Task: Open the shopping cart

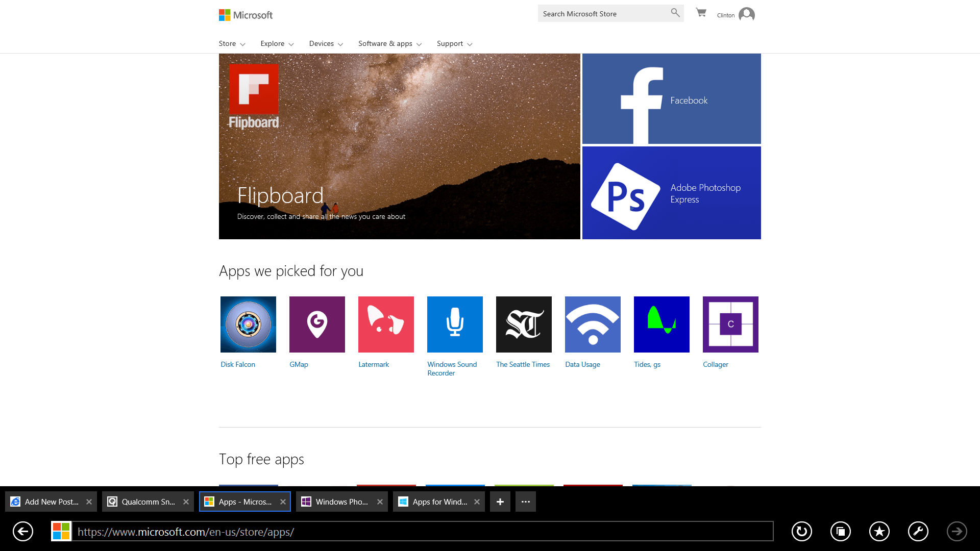Action: click(701, 13)
